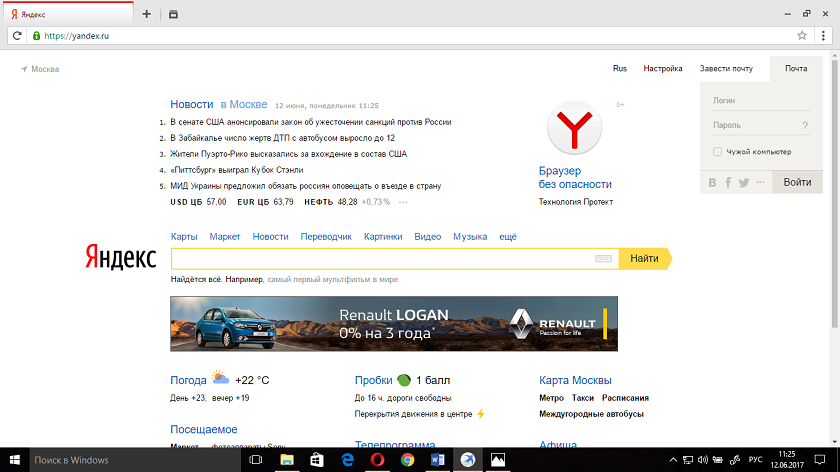Switch keyboard language РУС in the tray
This screenshot has height=472, width=840.
pos(755,460)
